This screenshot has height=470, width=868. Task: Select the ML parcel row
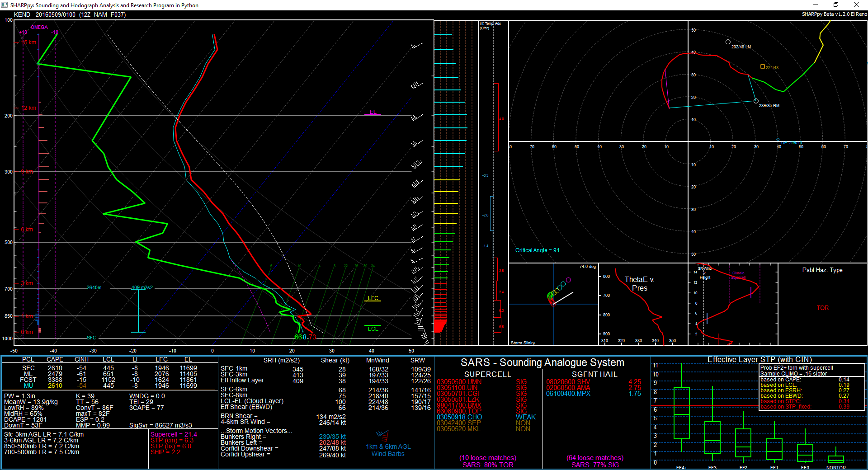tap(108, 374)
